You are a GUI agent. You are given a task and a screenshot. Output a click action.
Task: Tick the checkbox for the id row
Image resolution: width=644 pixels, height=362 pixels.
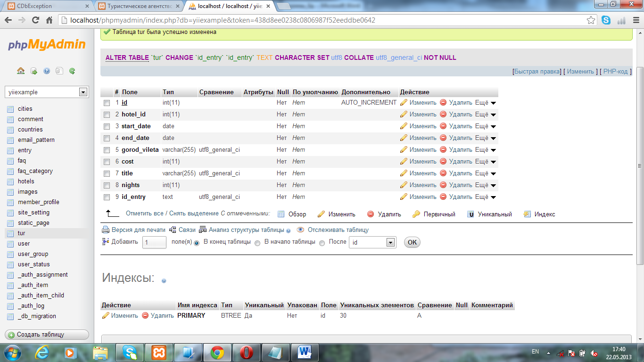tap(107, 103)
